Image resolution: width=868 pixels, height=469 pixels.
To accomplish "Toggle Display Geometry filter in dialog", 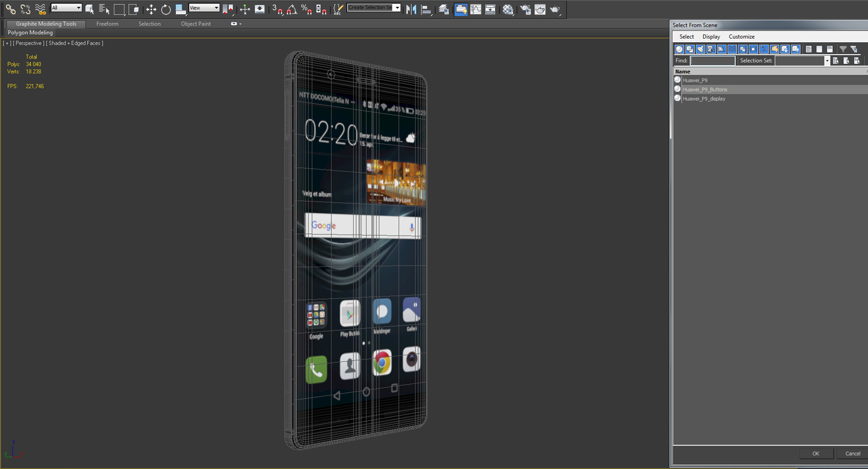I will (680, 49).
